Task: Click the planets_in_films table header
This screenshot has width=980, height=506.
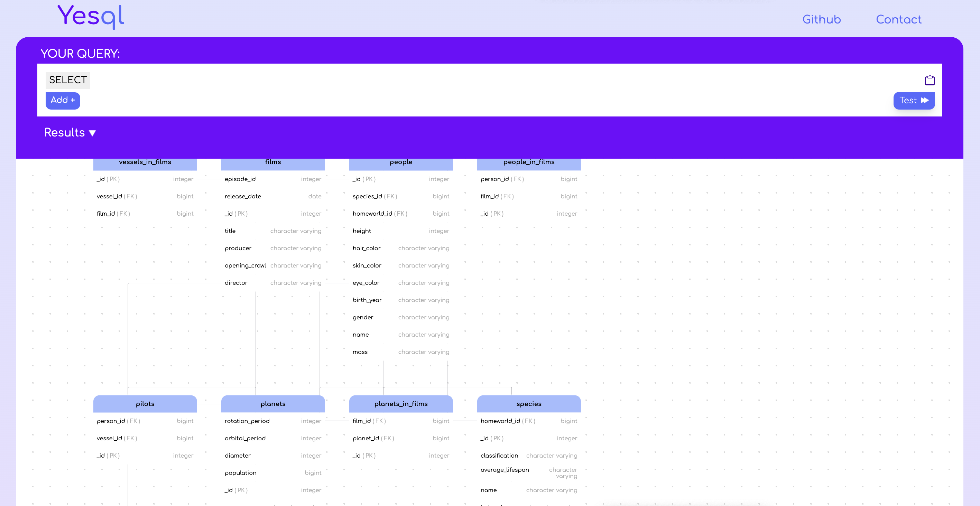Action: coord(400,403)
